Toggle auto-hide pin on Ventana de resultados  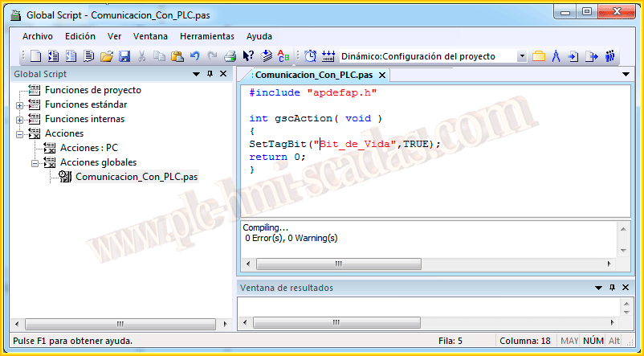611,288
